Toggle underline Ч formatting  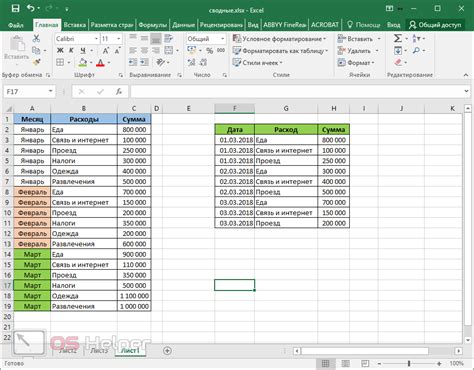coord(83,51)
